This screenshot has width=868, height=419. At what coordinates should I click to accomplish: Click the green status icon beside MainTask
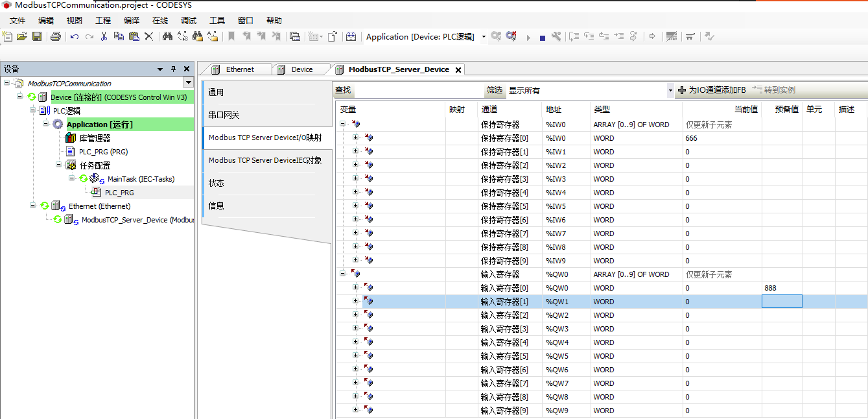(x=84, y=178)
